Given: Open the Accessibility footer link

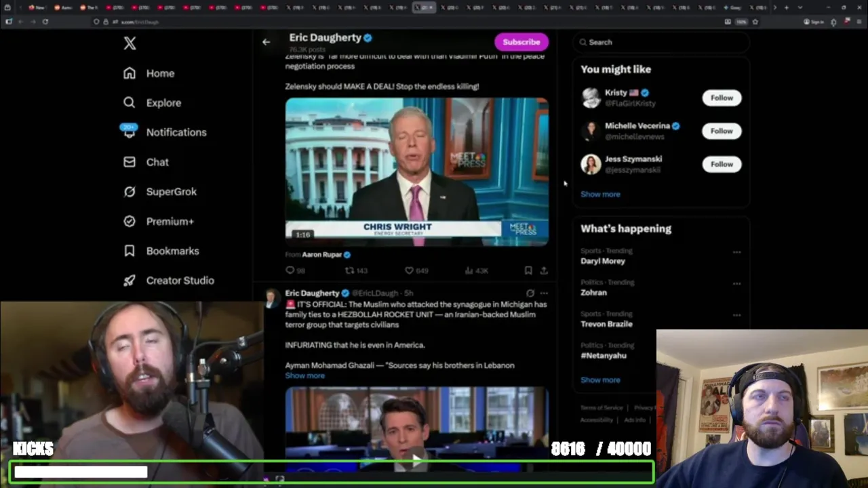Looking at the screenshot, I should pyautogui.click(x=597, y=420).
